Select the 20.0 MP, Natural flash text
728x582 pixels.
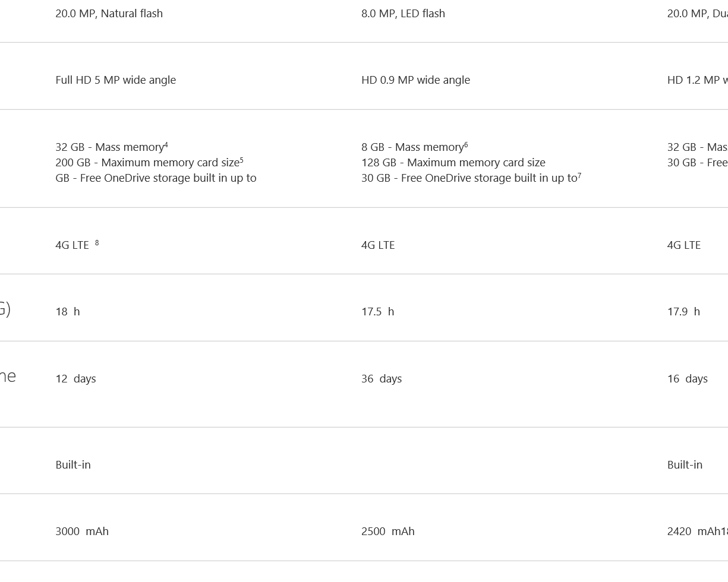click(x=109, y=13)
